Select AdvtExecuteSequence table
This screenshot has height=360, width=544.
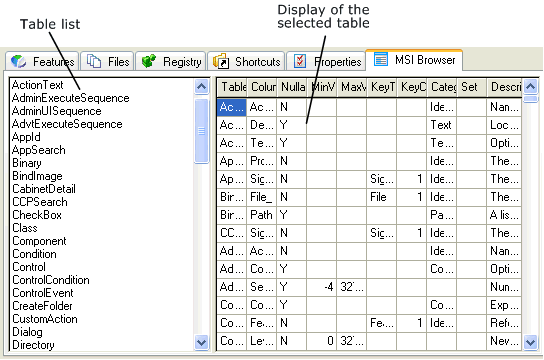[x=67, y=124]
